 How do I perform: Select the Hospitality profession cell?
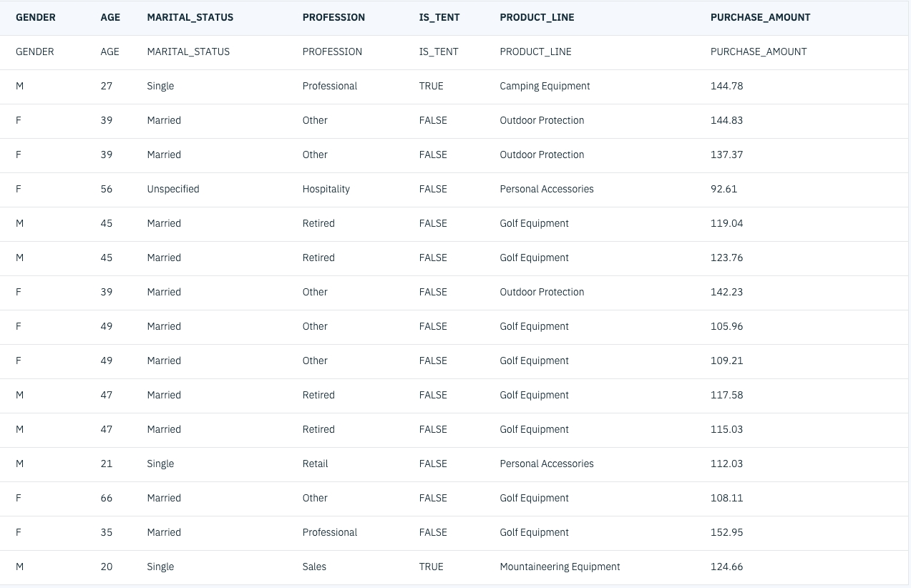pyautogui.click(x=326, y=189)
